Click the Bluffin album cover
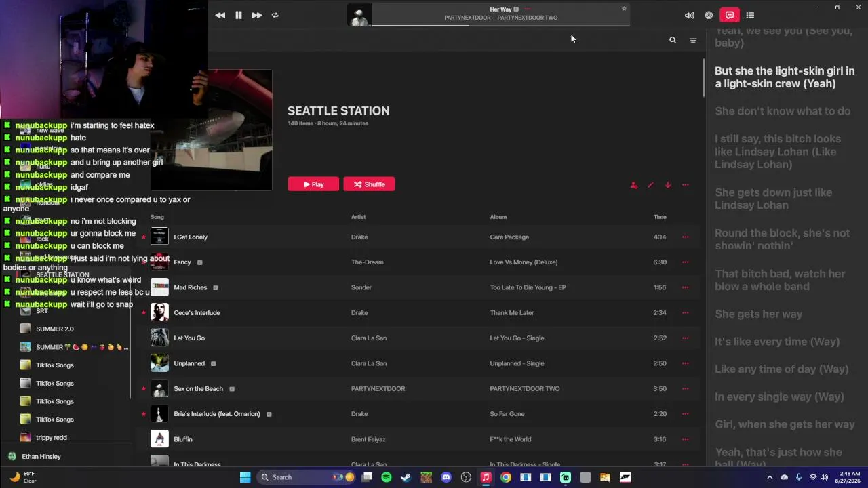The height and width of the screenshot is (488, 868). [x=159, y=439]
